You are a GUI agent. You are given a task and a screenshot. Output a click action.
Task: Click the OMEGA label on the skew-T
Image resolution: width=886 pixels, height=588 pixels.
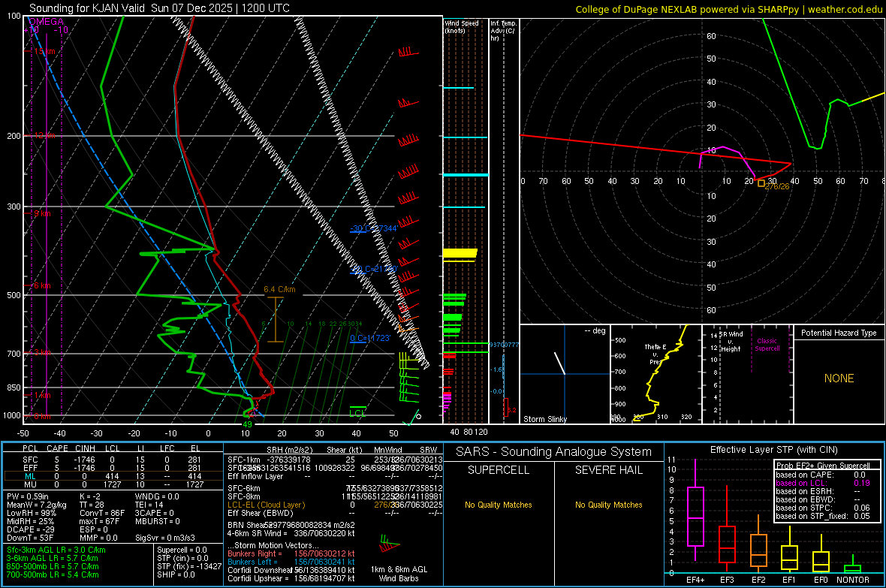pyautogui.click(x=47, y=22)
